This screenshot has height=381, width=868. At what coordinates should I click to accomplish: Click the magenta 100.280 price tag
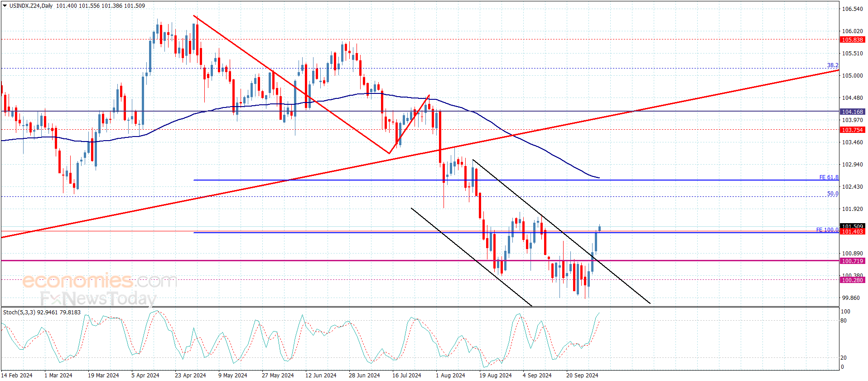click(x=852, y=280)
